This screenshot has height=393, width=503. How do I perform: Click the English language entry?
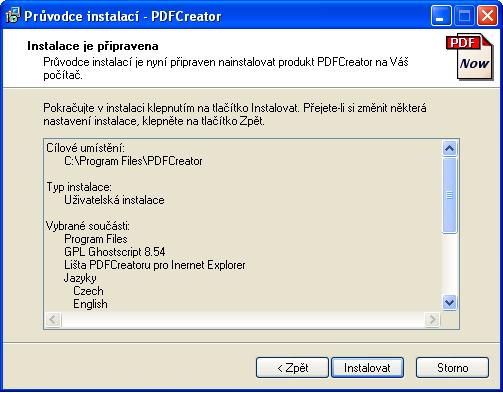pos(90,304)
